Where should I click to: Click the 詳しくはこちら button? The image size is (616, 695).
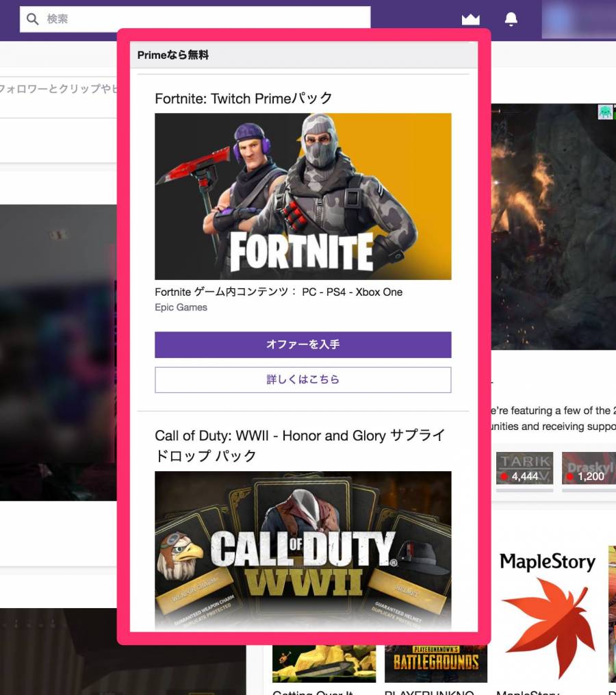[303, 379]
